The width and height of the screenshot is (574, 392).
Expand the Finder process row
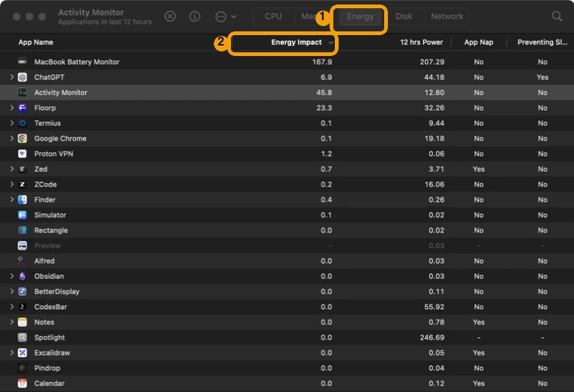coord(12,200)
